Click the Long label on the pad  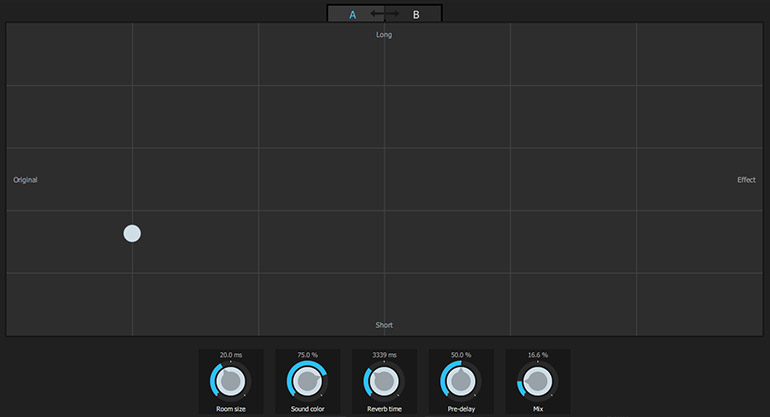click(x=384, y=34)
